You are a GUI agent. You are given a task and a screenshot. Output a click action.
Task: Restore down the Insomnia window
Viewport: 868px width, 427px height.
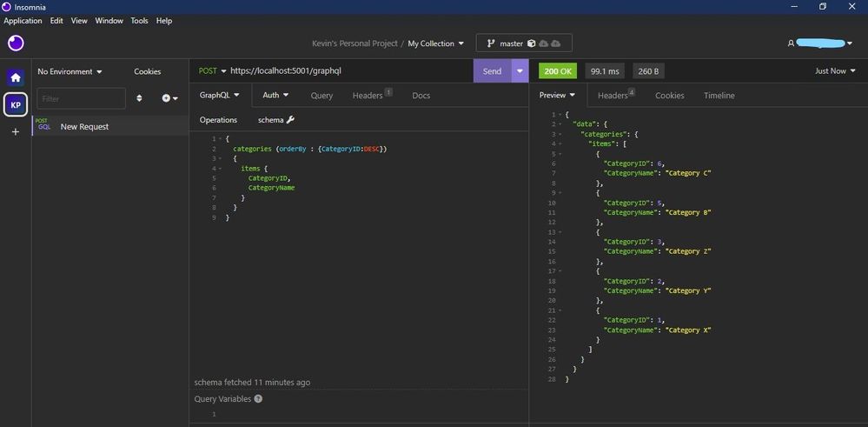click(823, 7)
